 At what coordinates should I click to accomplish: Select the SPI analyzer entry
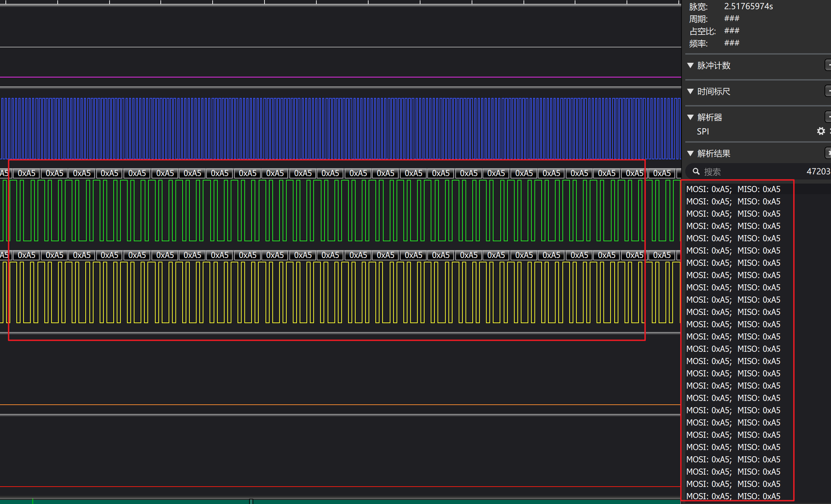(703, 131)
